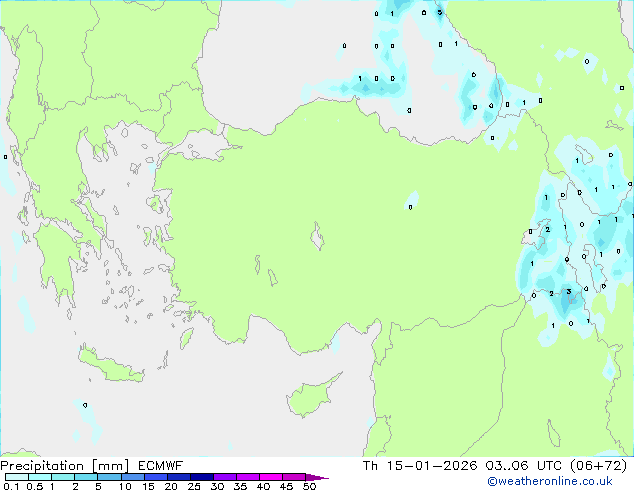This screenshot has width=634, height=490.
Task: Click the 45–50 mm legend color box
Action: pyautogui.click(x=294, y=477)
